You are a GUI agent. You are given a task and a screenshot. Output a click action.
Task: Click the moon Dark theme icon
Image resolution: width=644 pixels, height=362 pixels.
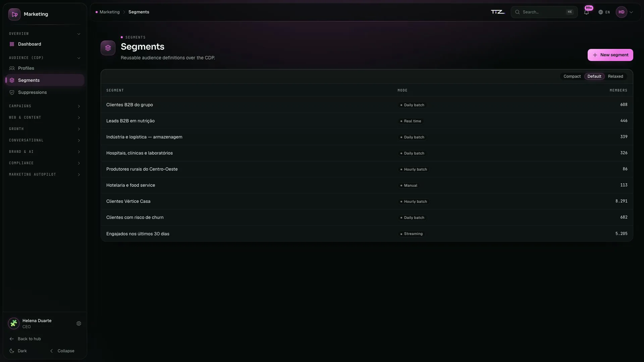tap(12, 351)
